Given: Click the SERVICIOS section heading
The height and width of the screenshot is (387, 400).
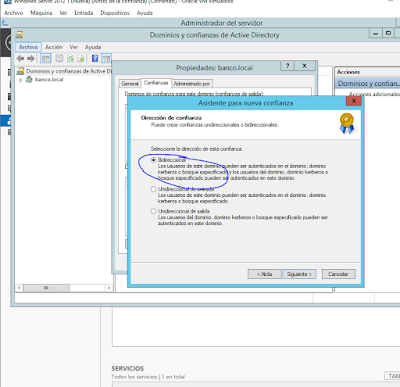Looking at the screenshot, I should pos(128,368).
